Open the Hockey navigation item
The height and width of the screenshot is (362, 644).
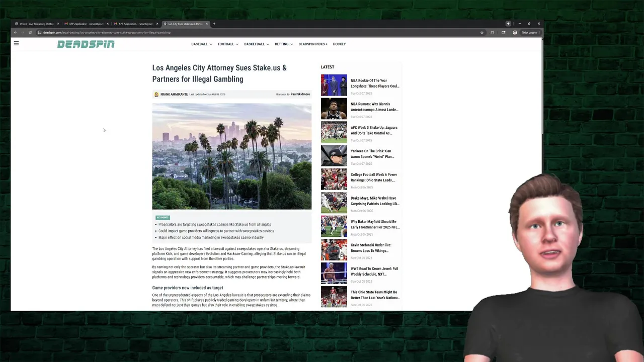pyautogui.click(x=339, y=44)
